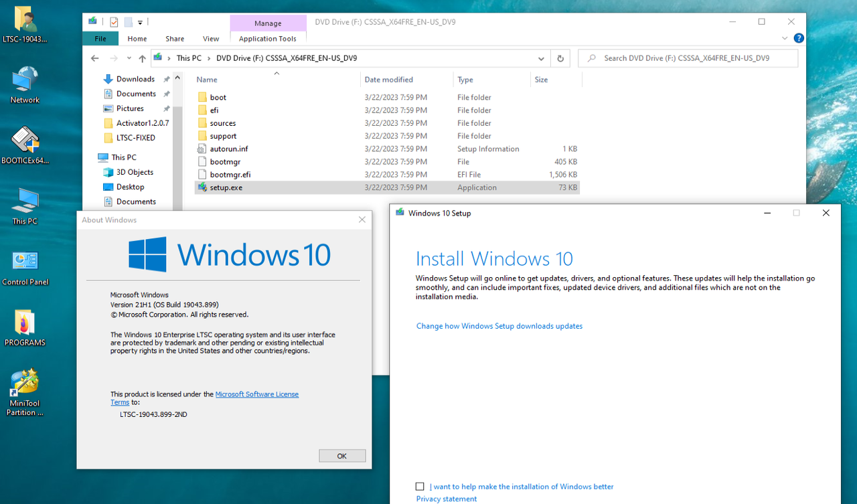Viewport: 857px width, 504px height.
Task: Minimize the Windows 10 Setup window
Action: click(x=767, y=213)
